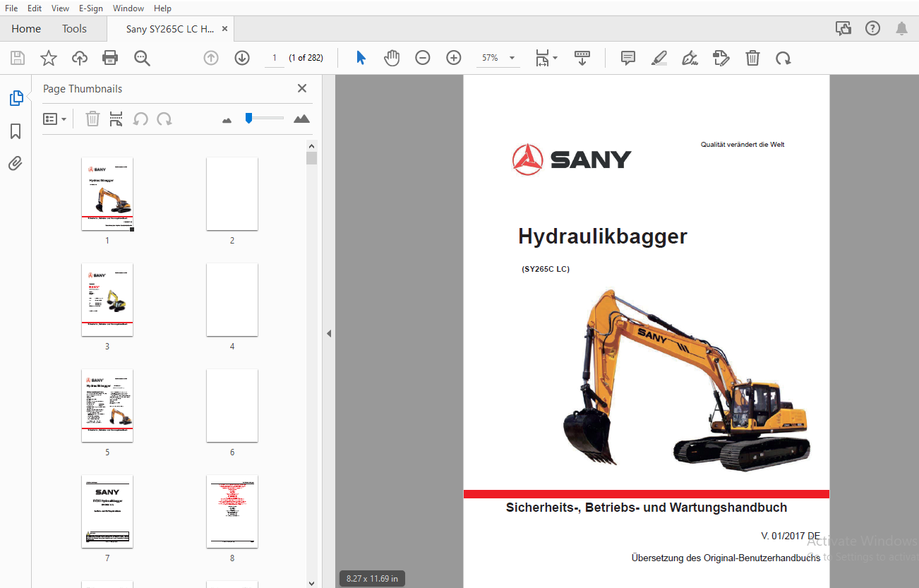Go to the previous page with up arrow

coord(211,58)
